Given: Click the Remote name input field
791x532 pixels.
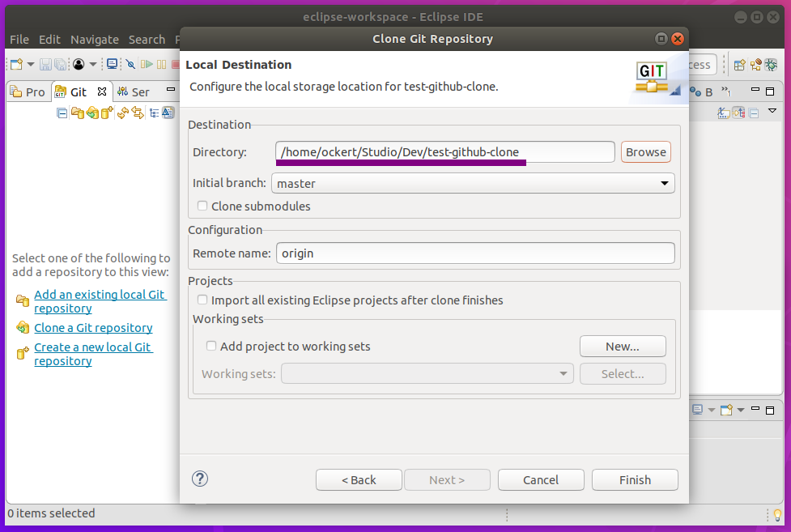Looking at the screenshot, I should [x=475, y=253].
